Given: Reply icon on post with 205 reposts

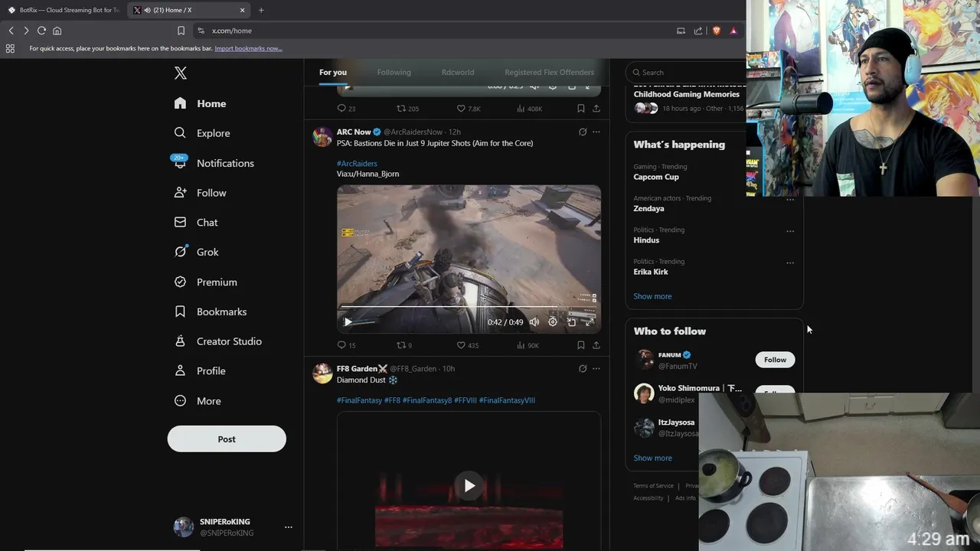Looking at the screenshot, I should (341, 109).
